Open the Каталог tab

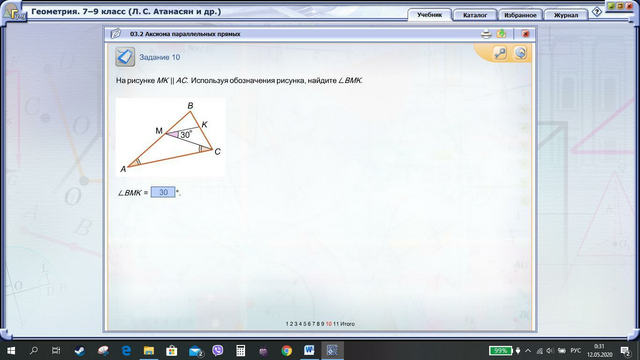tap(475, 15)
